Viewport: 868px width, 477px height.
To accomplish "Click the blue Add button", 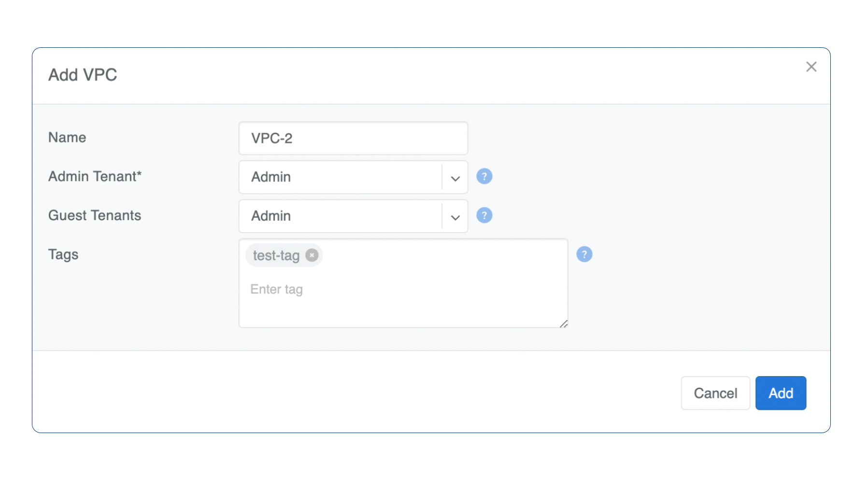I will 780,393.
